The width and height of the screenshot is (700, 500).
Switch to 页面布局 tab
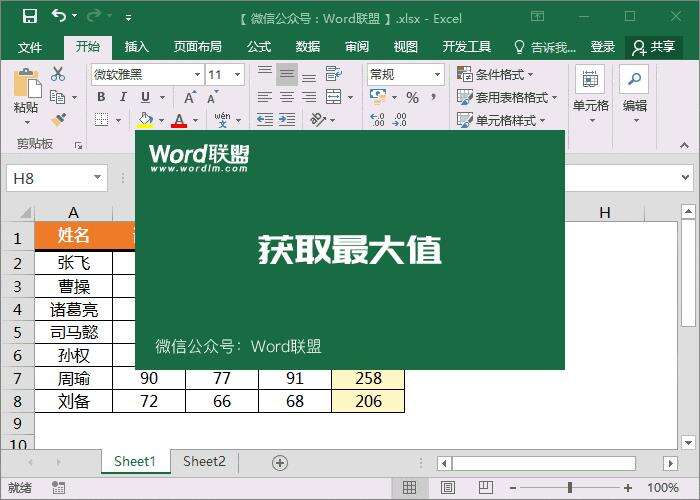pos(198,47)
